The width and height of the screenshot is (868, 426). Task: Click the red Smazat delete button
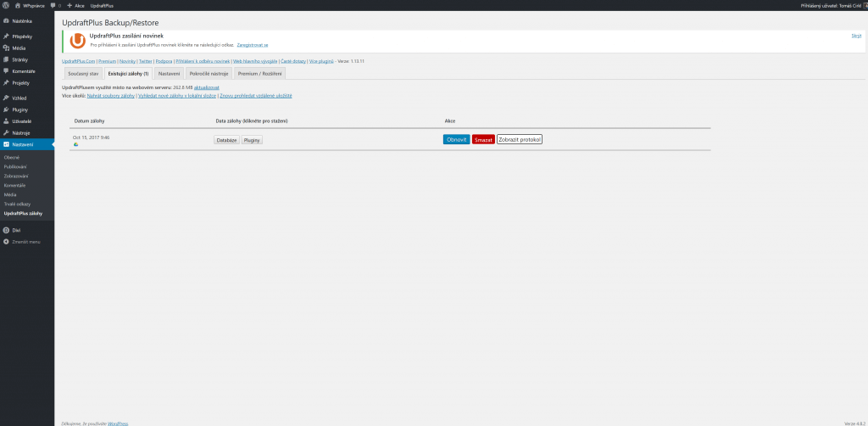click(483, 140)
